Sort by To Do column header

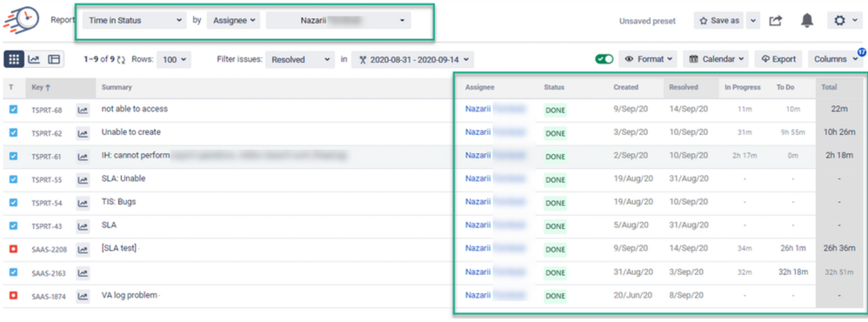785,88
